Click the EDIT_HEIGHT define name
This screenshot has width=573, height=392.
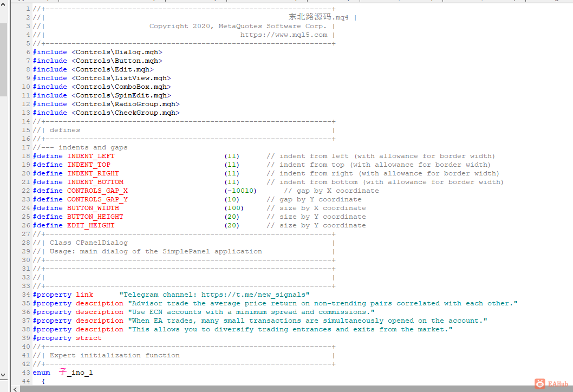point(90,225)
